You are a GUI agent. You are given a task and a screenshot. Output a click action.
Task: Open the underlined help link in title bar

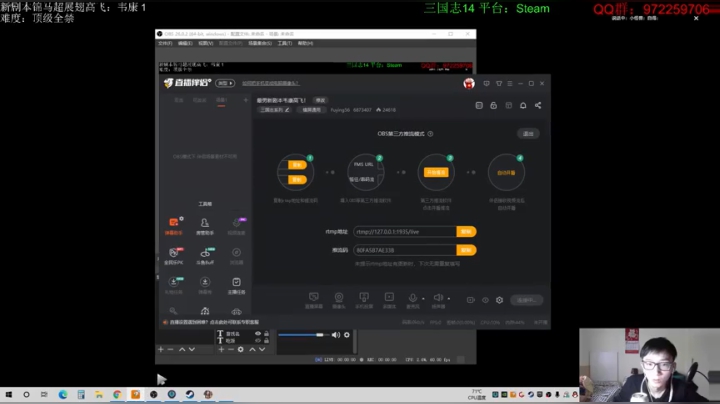coord(270,84)
